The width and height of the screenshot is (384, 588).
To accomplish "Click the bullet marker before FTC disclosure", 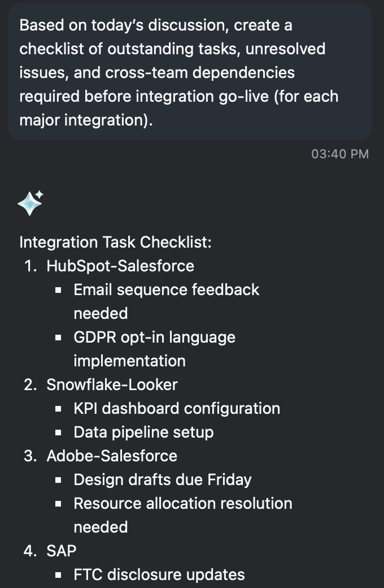I will 58,575.
